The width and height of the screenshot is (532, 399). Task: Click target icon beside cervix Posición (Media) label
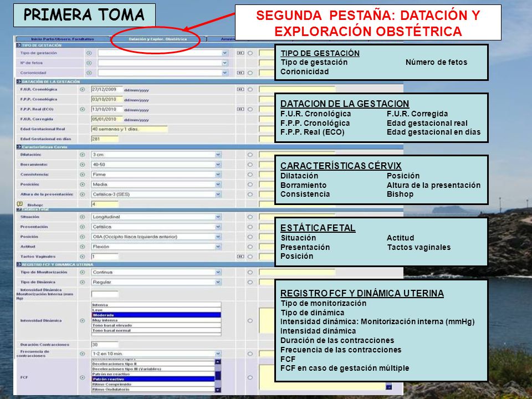pyautogui.click(x=82, y=184)
